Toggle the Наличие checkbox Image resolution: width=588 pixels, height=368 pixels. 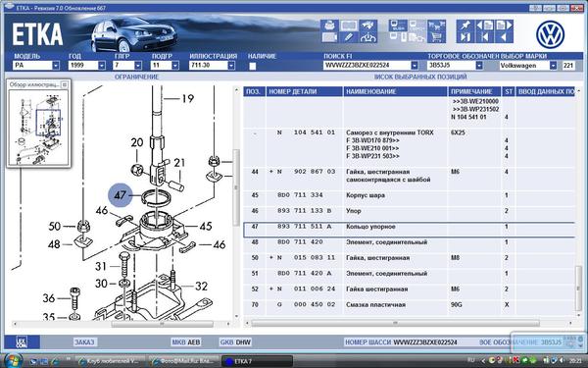pos(253,66)
